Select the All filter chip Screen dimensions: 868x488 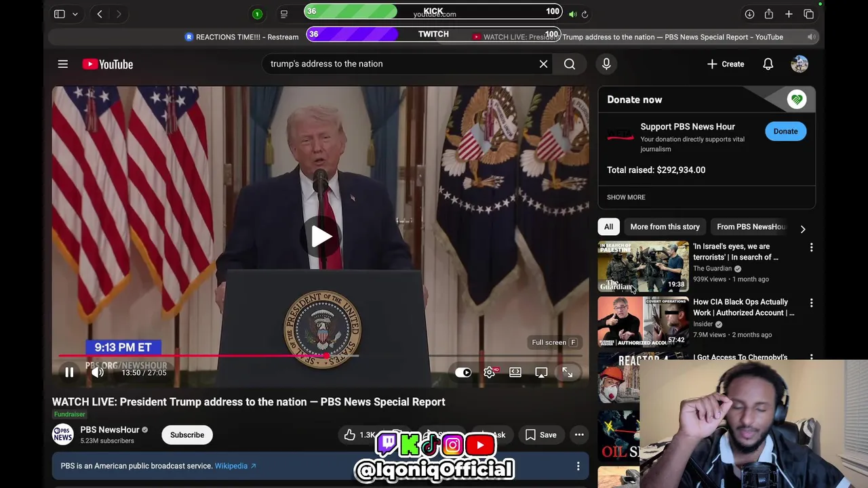608,227
